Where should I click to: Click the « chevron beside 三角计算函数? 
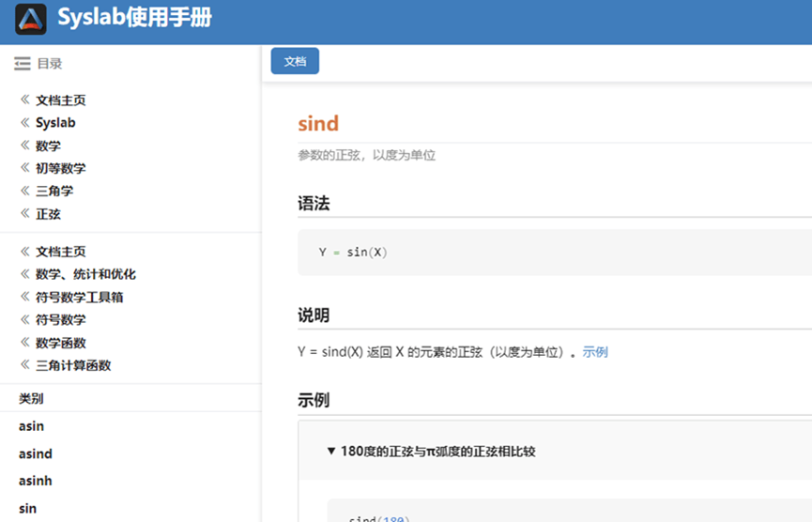[24, 364]
